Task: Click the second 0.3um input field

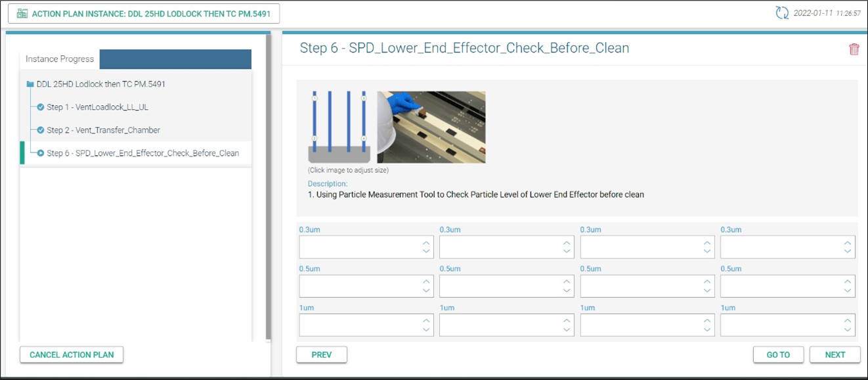Action: (507, 247)
